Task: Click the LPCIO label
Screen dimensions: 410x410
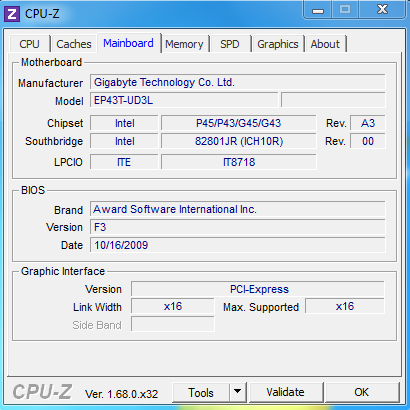Action: (68, 162)
